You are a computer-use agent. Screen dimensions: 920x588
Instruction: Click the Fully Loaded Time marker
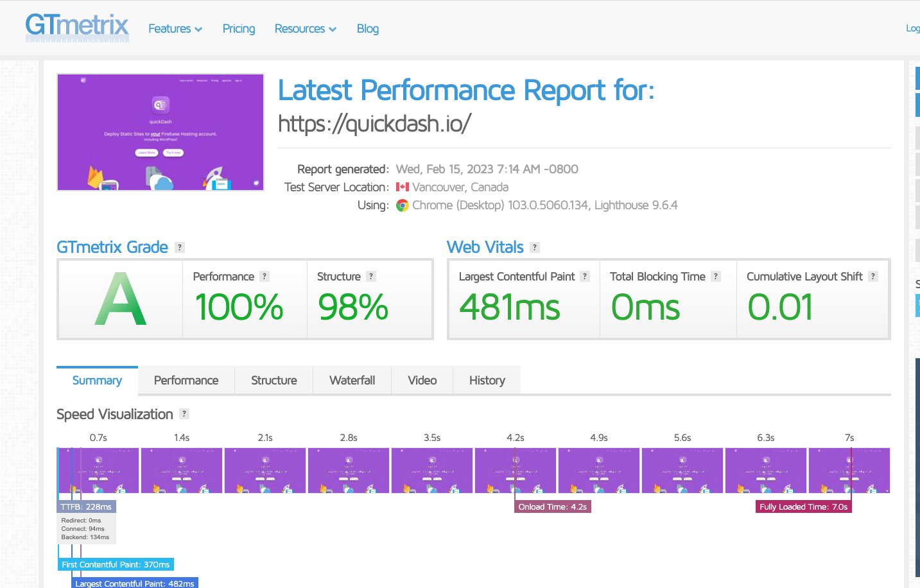(803, 506)
